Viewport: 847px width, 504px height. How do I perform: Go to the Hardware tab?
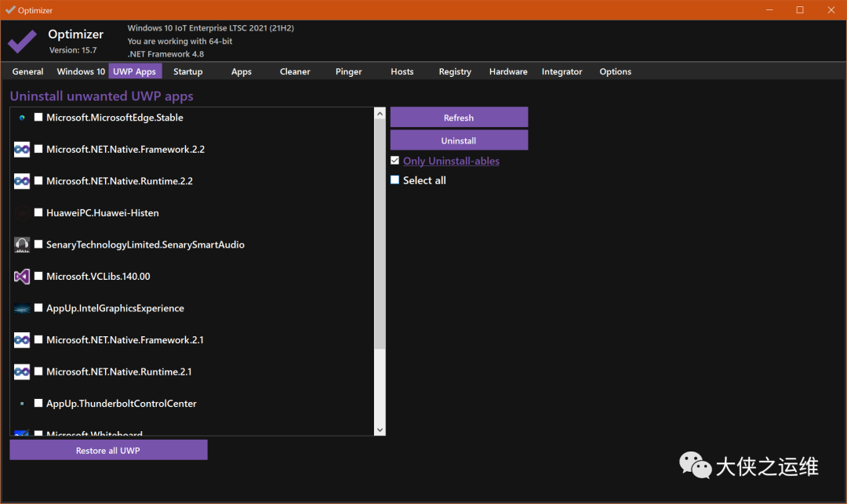508,71
